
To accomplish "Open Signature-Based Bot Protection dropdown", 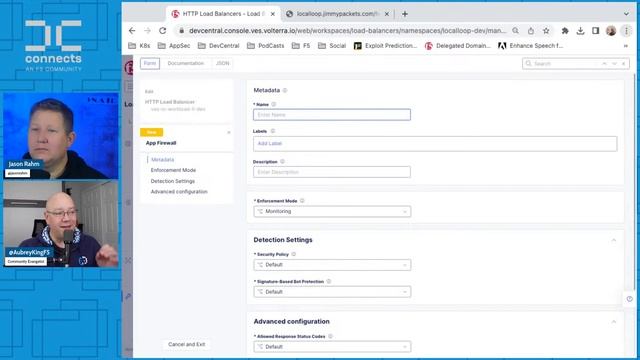I will (332, 292).
